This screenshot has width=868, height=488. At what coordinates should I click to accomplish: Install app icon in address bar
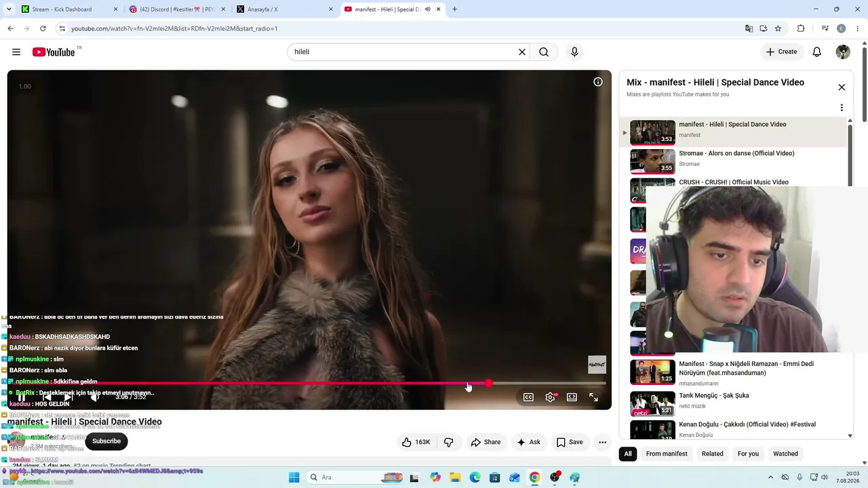[763, 28]
